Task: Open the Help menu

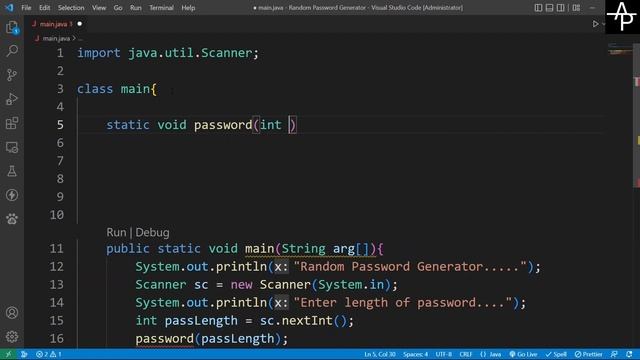Action: (188, 8)
